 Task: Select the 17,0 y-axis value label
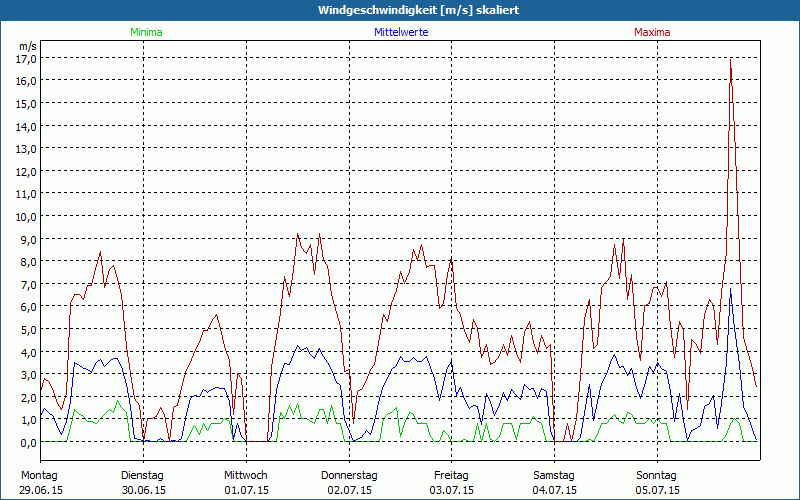point(27,58)
